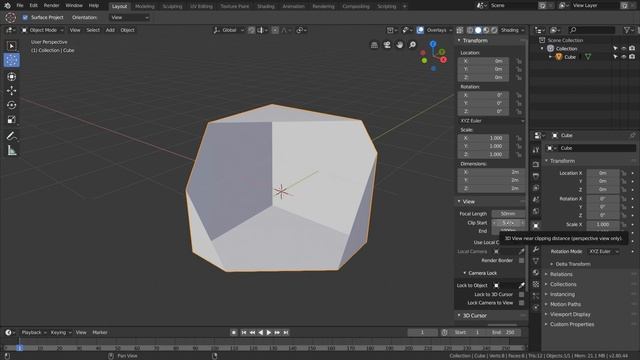Open the timeline Keying menu
640x360 pixels.
click(61, 333)
